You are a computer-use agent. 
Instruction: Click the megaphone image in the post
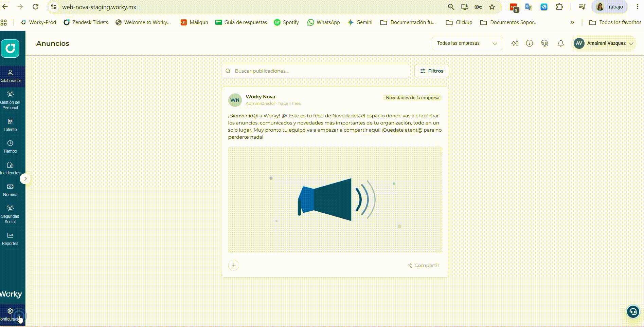(x=335, y=199)
